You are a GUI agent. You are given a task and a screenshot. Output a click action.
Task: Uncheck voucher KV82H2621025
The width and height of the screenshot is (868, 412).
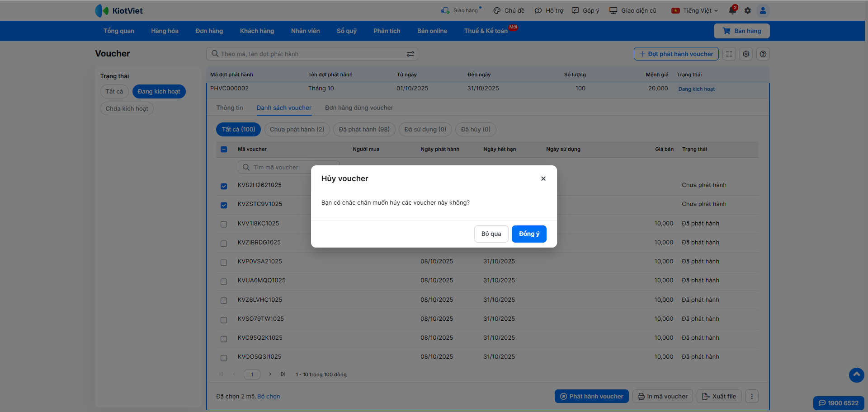click(x=224, y=186)
